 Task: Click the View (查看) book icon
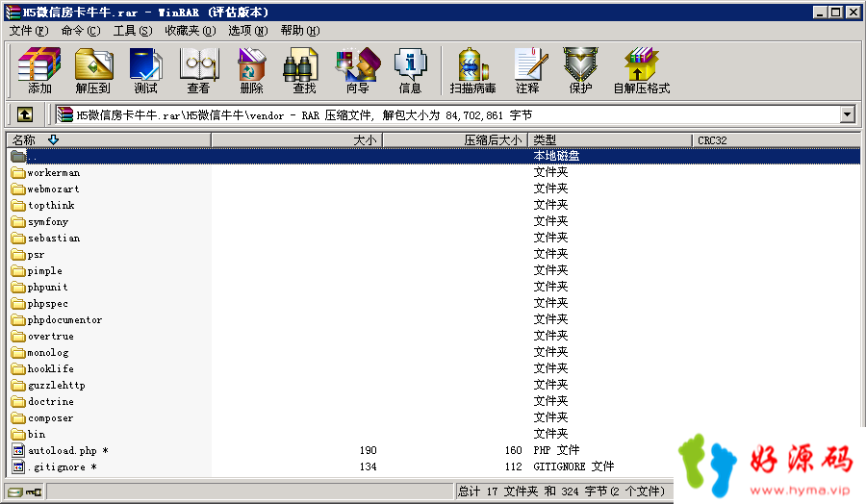click(199, 69)
